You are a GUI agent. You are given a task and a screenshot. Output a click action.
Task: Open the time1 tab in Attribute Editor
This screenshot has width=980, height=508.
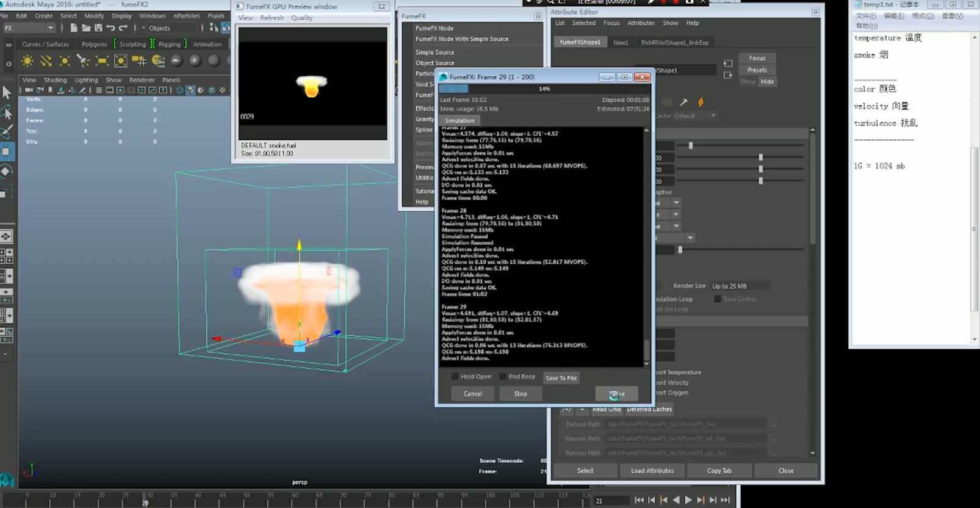621,42
